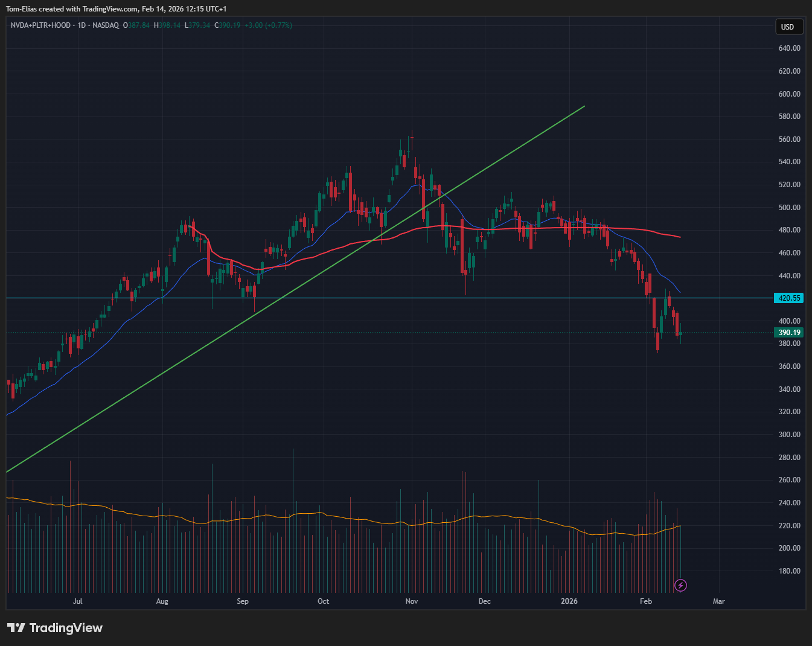Image resolution: width=812 pixels, height=646 pixels.
Task: Click the 640.00 price axis label
Action: tap(790, 48)
